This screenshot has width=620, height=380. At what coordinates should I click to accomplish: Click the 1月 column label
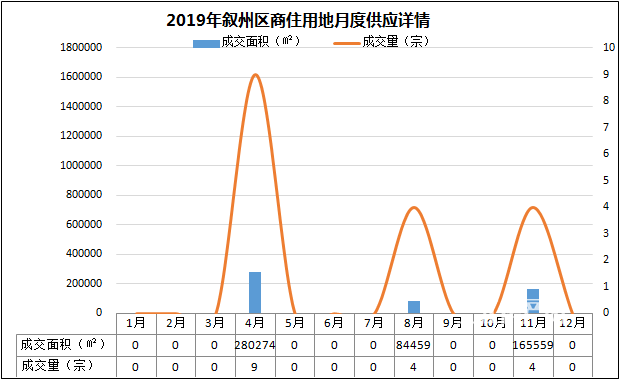pos(136,323)
